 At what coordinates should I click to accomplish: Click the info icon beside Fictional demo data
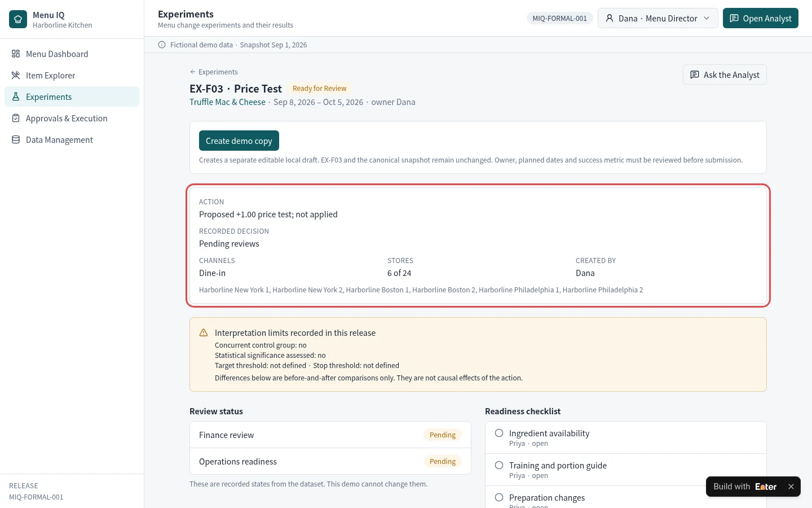point(162,45)
